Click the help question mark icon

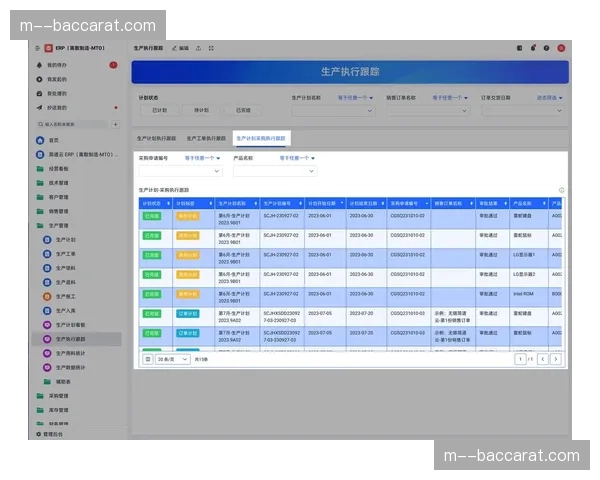pyautogui.click(x=546, y=47)
